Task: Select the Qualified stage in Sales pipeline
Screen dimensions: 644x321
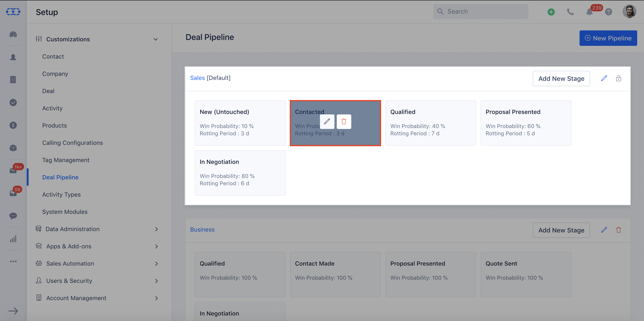Action: click(x=431, y=123)
